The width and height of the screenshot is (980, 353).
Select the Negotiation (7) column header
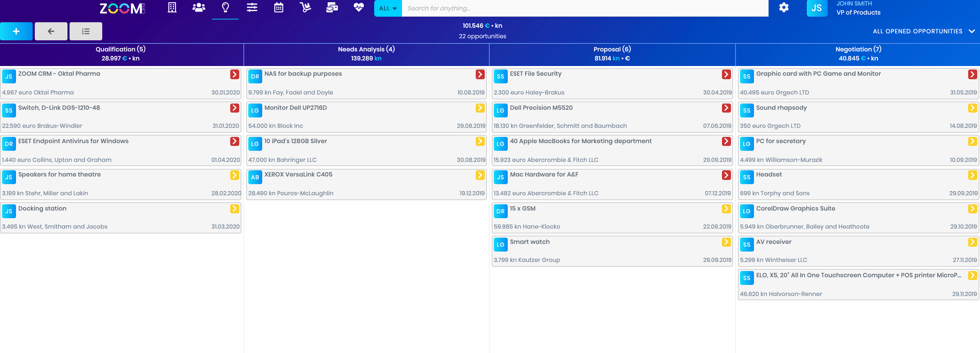click(858, 54)
